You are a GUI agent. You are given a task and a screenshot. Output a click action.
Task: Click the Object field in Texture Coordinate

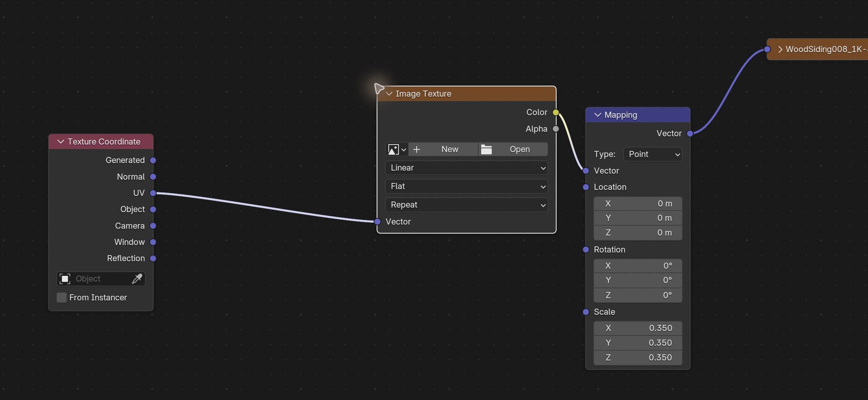101,279
